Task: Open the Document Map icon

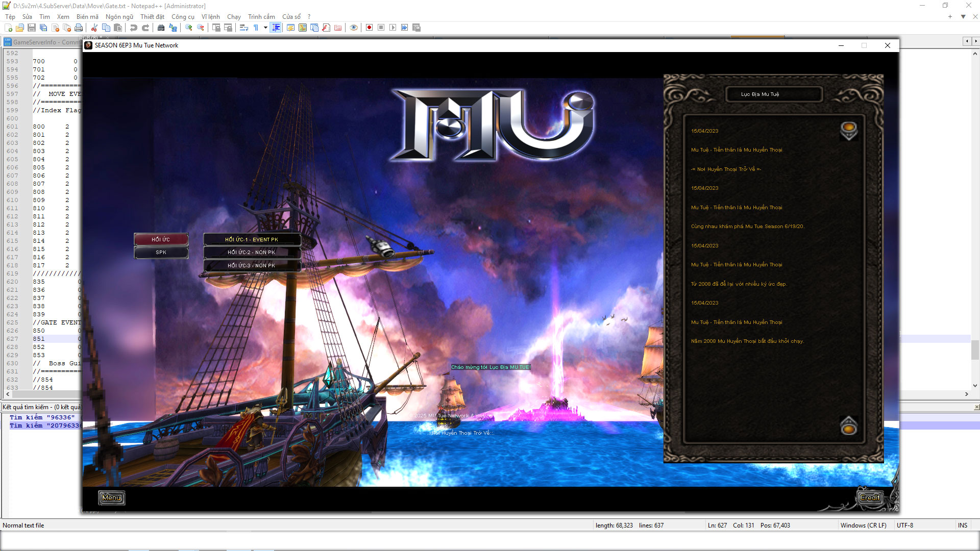Action: (x=303, y=28)
